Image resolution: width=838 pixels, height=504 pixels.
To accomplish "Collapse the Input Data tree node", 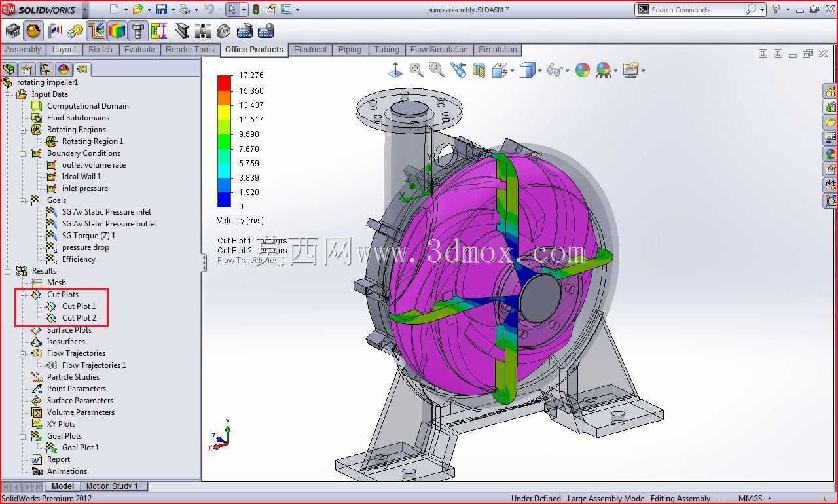I will pos(7,94).
